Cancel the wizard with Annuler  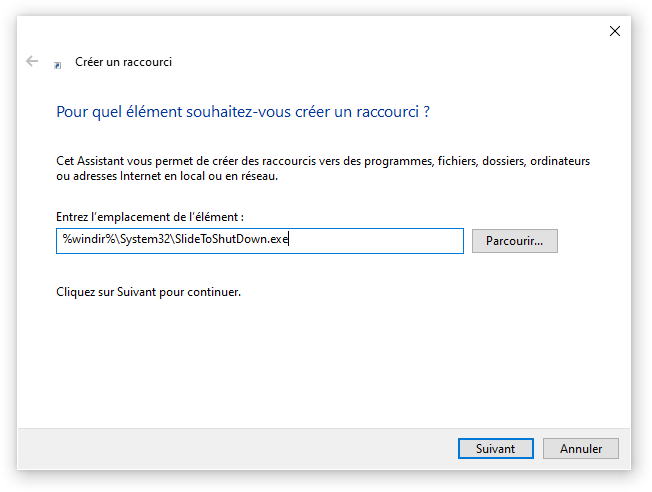coord(580,448)
